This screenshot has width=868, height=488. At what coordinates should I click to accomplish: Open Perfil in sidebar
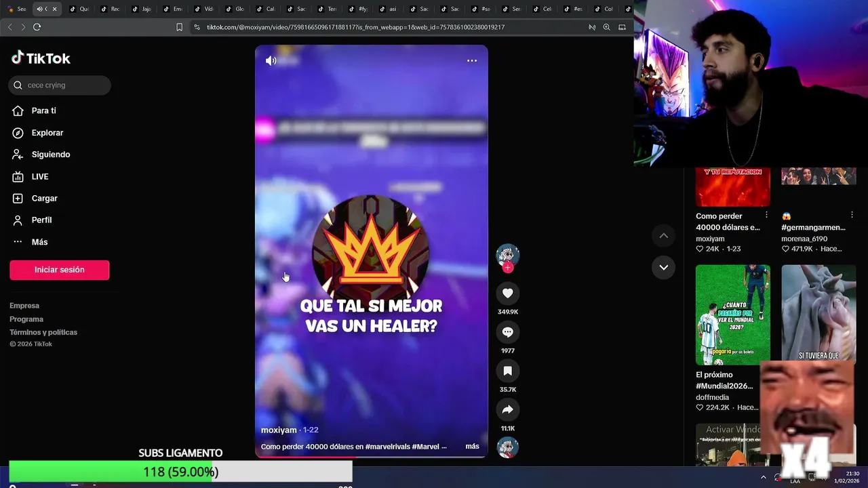click(x=41, y=220)
